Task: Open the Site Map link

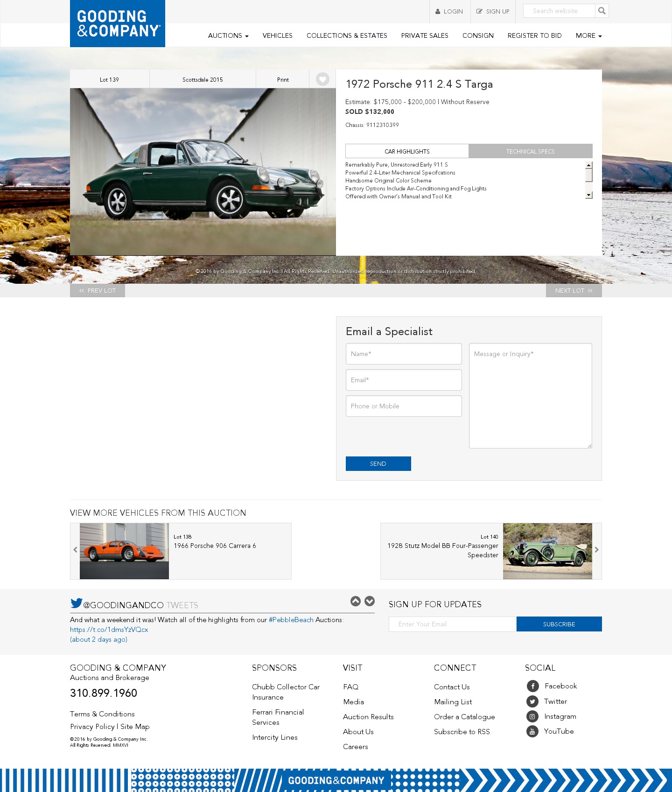Action: [135, 727]
